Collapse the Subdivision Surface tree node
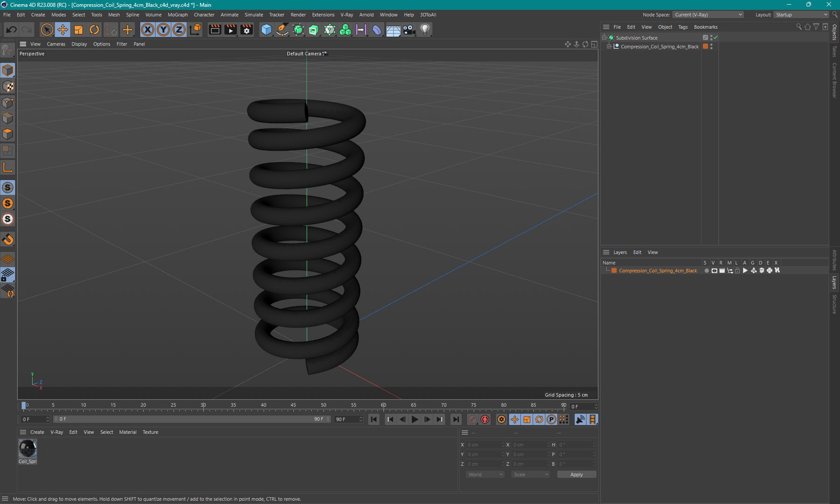 pos(604,37)
